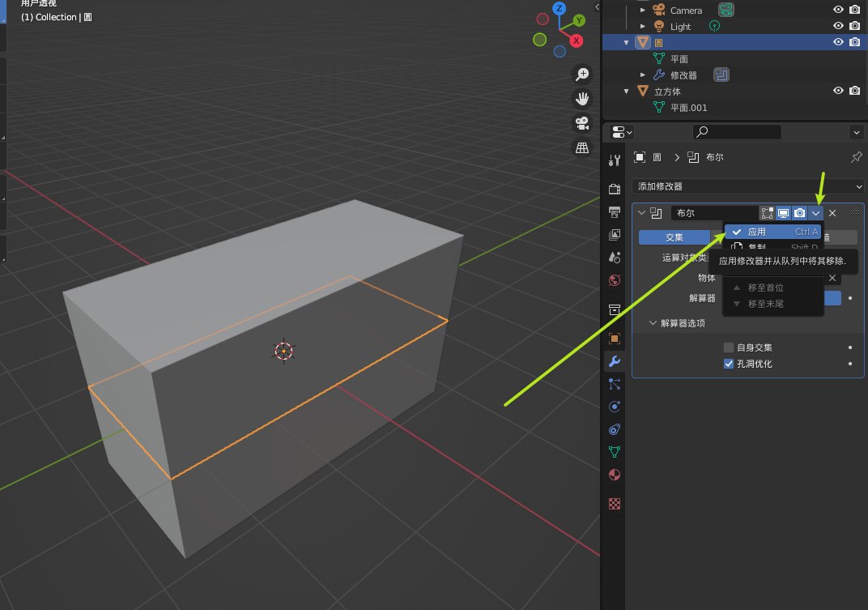
Task: Disable 立方体 in renders via camera icon
Action: coord(855,90)
